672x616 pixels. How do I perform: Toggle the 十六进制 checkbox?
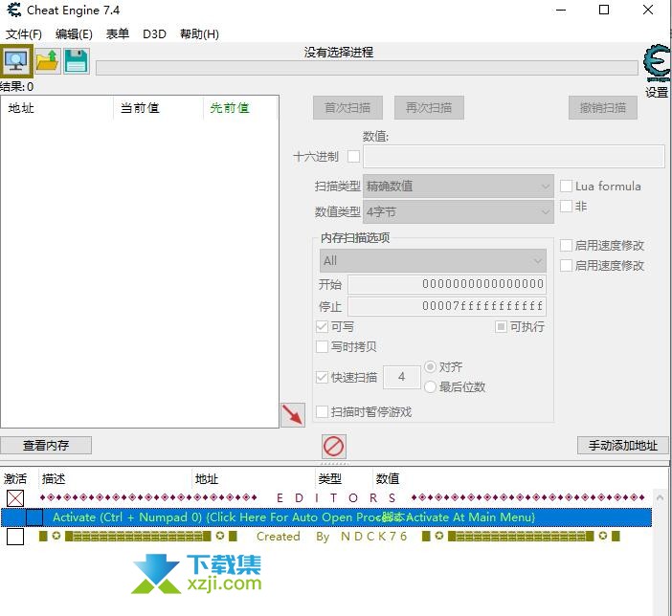tap(353, 156)
